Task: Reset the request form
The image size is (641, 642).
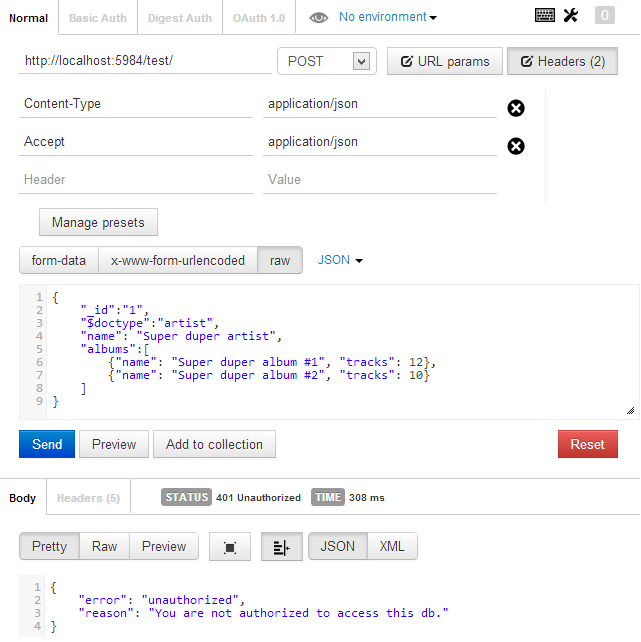Action: click(588, 444)
